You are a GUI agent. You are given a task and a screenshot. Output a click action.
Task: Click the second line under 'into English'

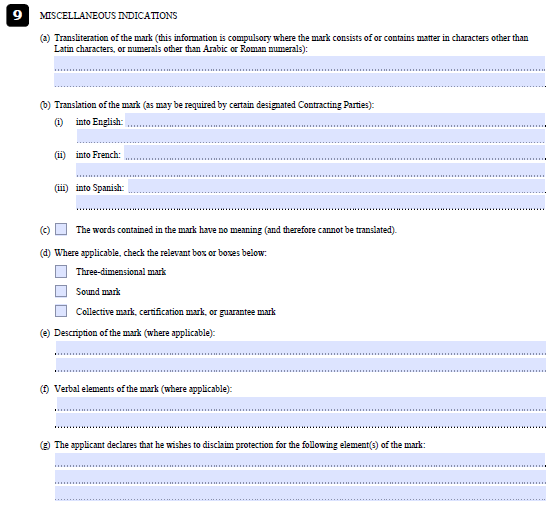[x=311, y=136]
